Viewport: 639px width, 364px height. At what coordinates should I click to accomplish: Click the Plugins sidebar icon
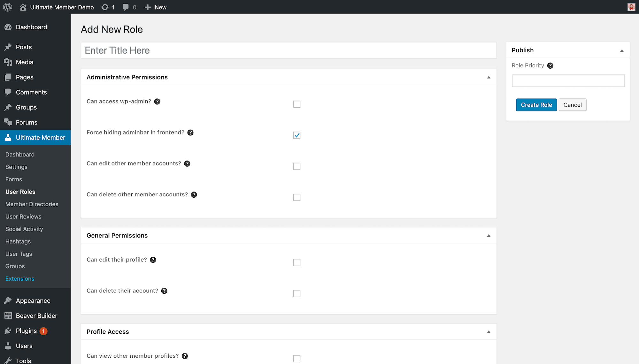[8, 331]
